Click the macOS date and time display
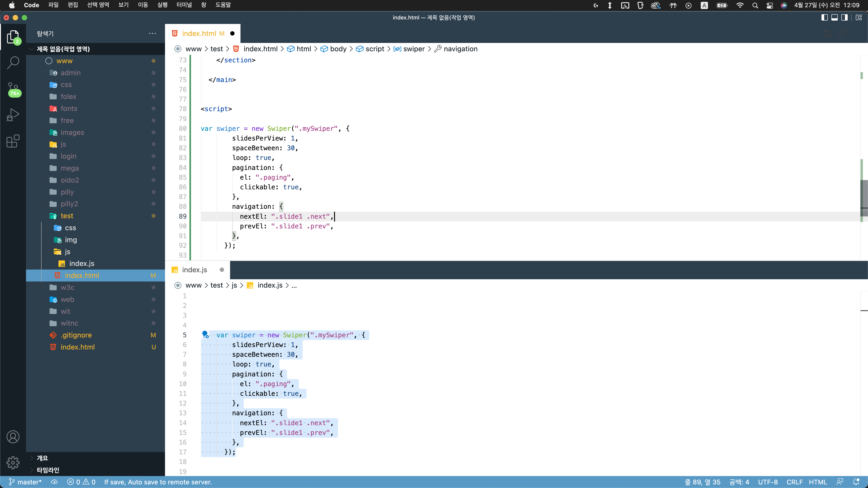Screen dimensions: 868x488 click(827, 5)
